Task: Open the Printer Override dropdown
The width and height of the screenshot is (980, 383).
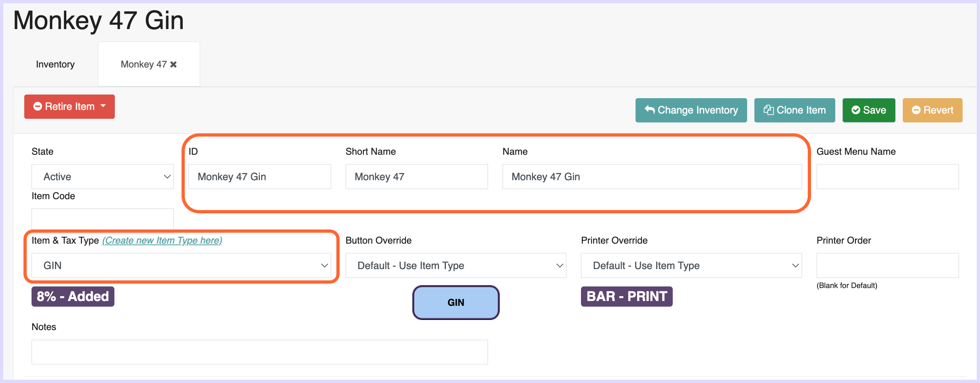Action: [691, 265]
